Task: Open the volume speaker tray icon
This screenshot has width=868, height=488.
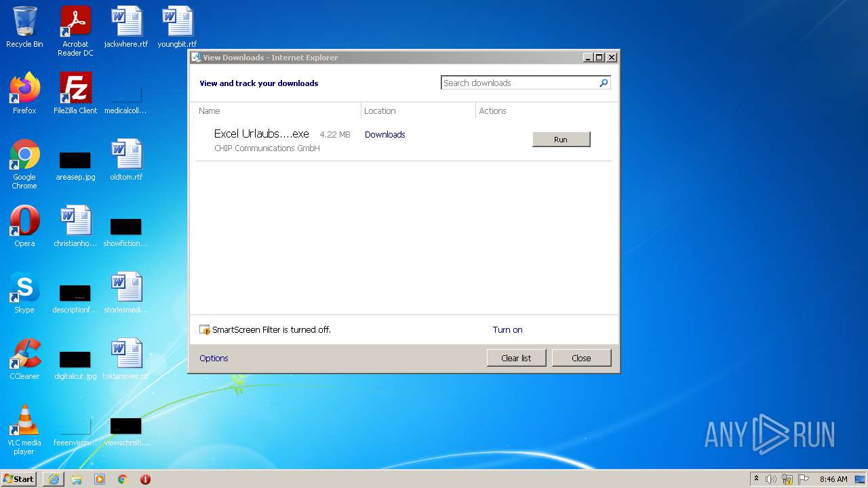Action: tap(771, 479)
